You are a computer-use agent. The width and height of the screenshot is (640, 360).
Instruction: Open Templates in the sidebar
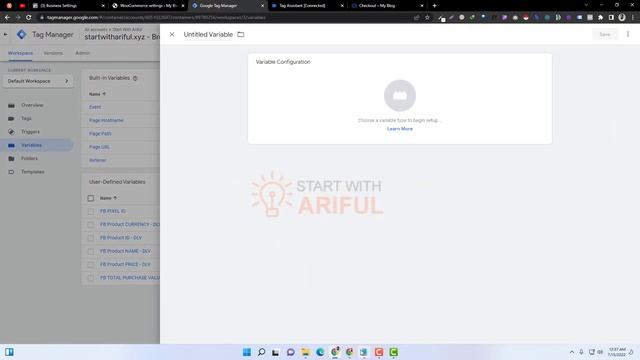33,172
